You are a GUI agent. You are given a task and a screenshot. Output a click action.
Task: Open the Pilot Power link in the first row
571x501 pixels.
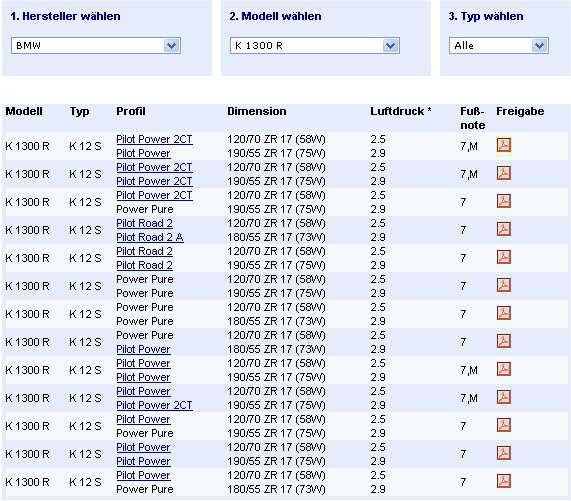[143, 153]
